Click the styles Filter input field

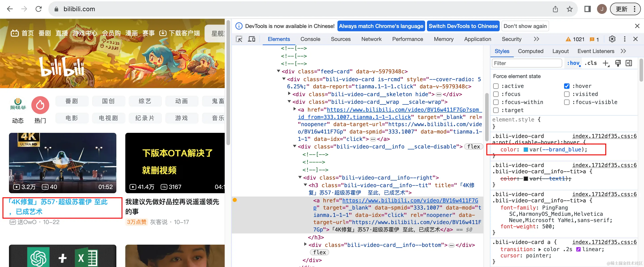[x=527, y=63]
